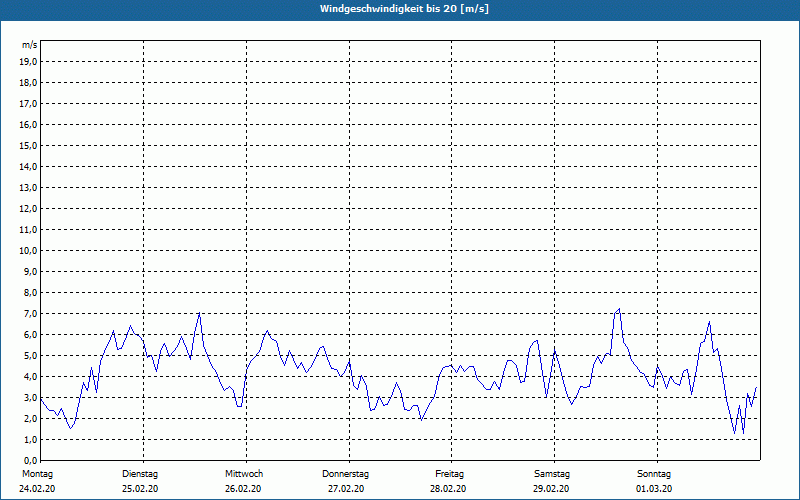Click the 11,0 y-axis label
The image size is (800, 500).
28,230
